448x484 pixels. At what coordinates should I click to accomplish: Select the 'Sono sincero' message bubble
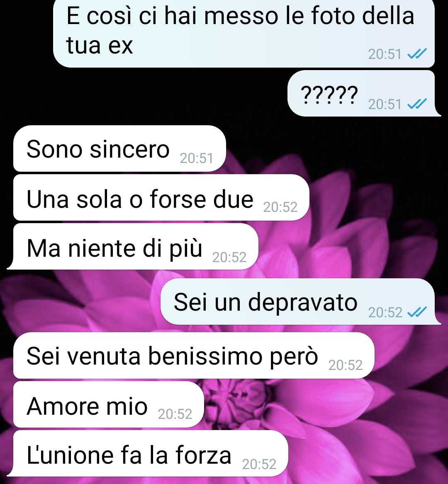(119, 148)
